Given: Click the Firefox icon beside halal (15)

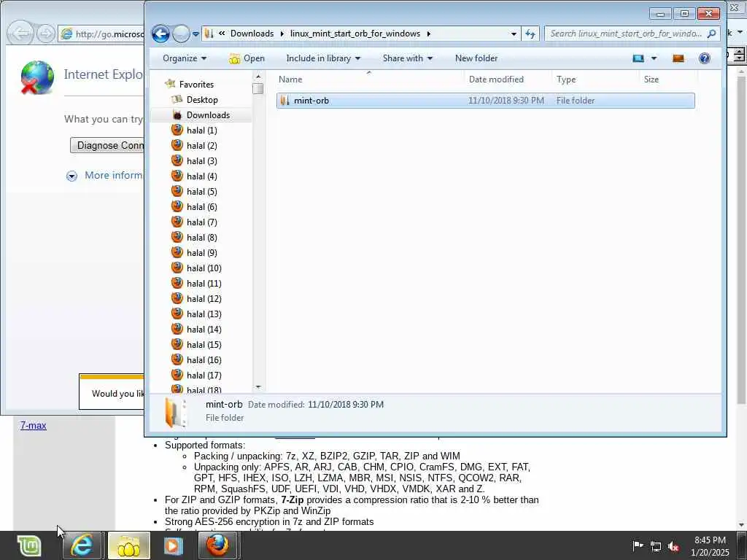Looking at the screenshot, I should (x=177, y=344).
